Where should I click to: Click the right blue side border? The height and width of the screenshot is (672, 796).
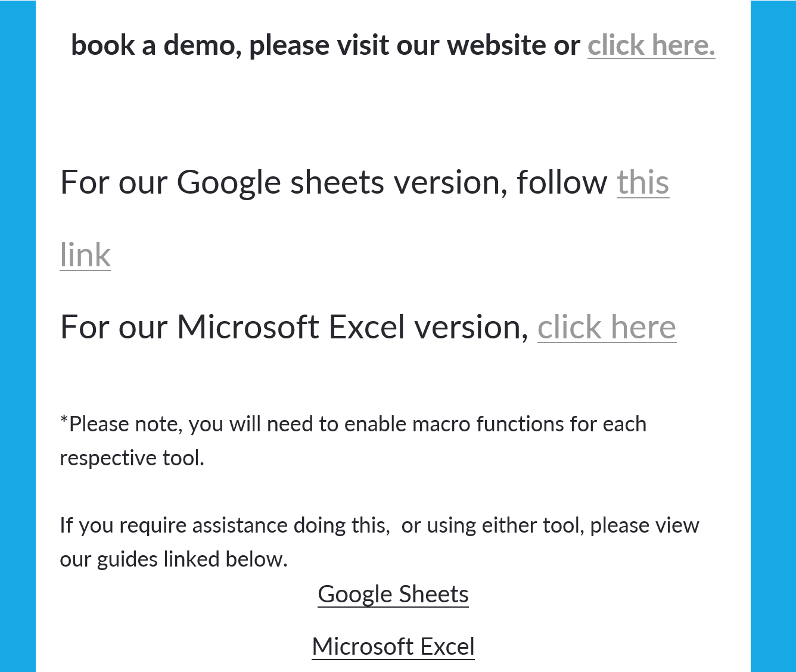[773, 336]
